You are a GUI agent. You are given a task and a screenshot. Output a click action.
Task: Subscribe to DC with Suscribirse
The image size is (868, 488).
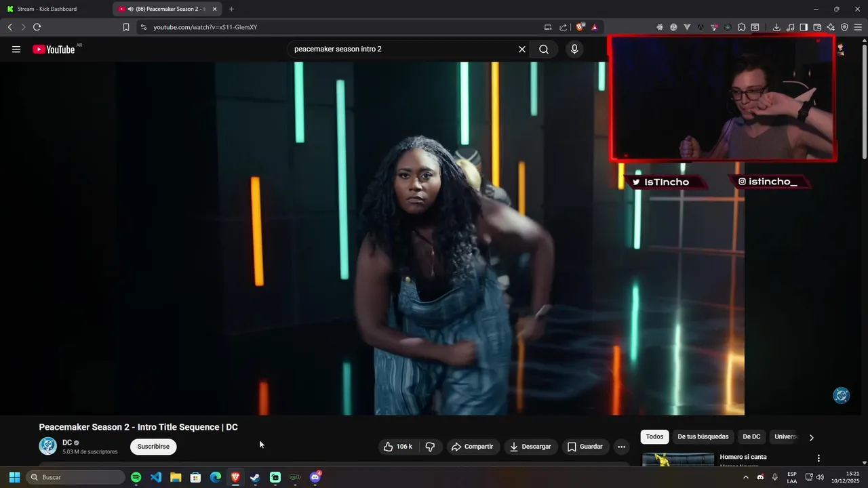click(153, 447)
